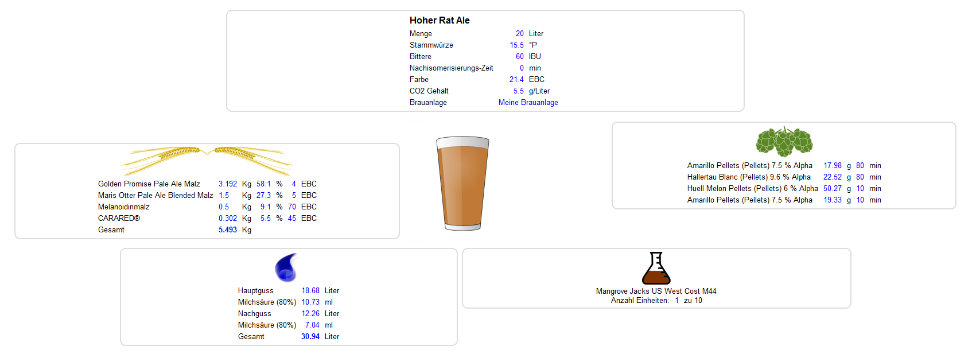
Task: Select Maris Otter percentage 27.3
Action: pyautogui.click(x=263, y=196)
